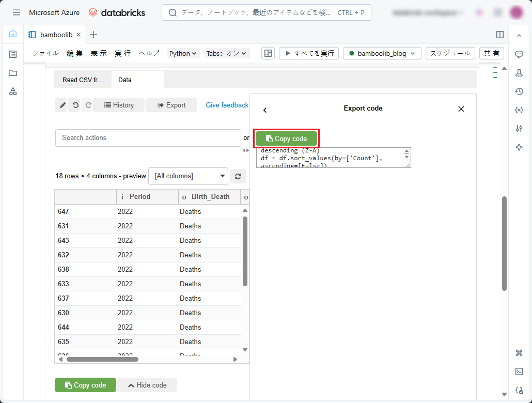Refresh the data preview table
Viewport: 532px width, 403px height.
coord(238,176)
